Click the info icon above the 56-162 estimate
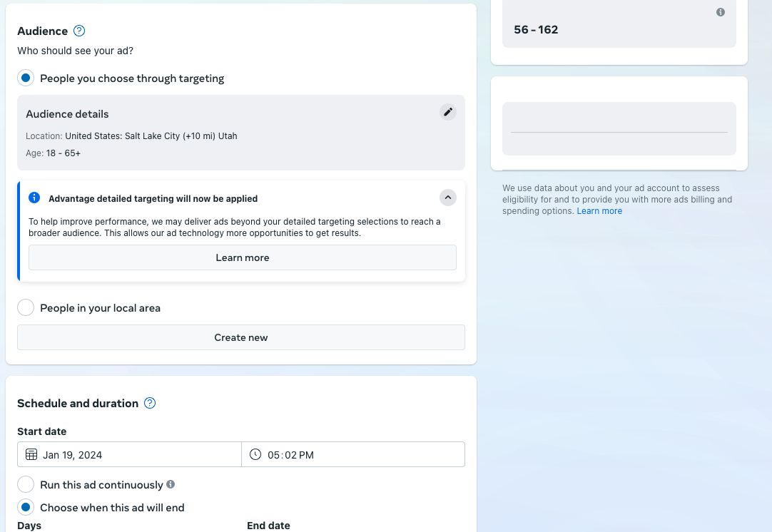 (x=721, y=12)
